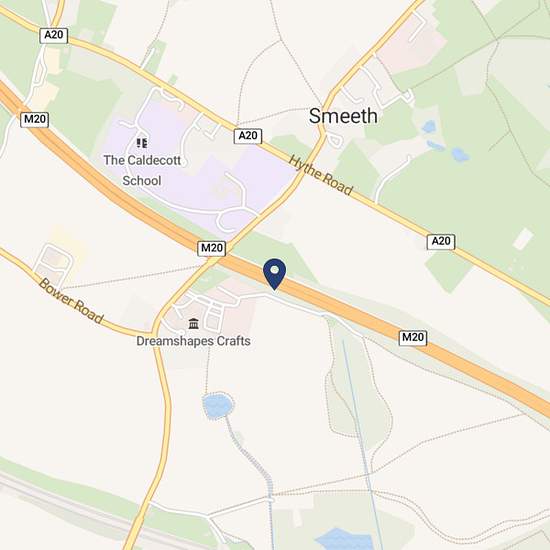Click the Bower Road street label

(x=71, y=301)
